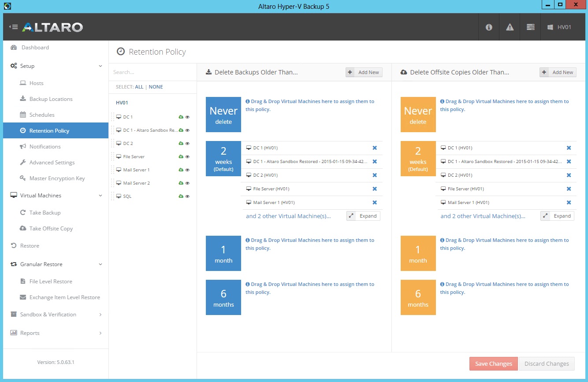Open the server list icon in header
The width and height of the screenshot is (588, 382).
(531, 27)
